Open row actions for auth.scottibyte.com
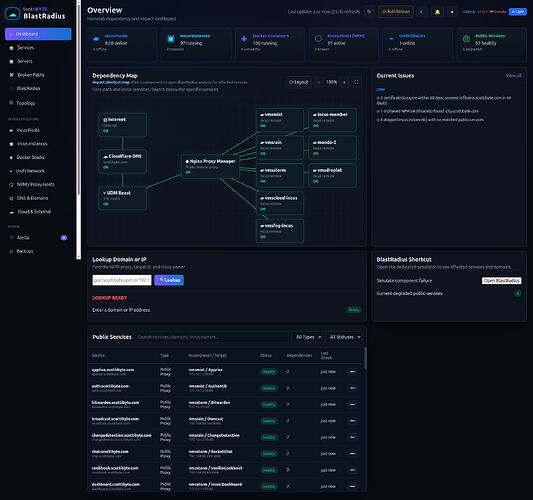This screenshot has height=500, width=533. (x=352, y=388)
